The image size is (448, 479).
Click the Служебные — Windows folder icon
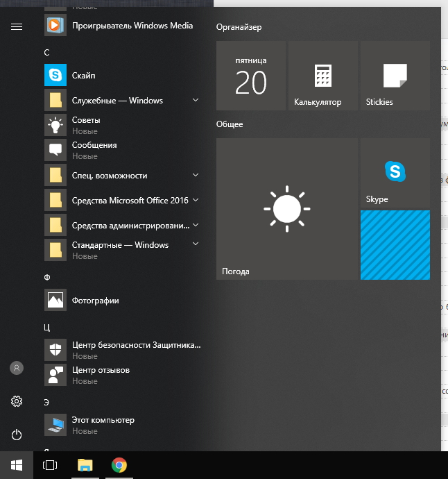[x=55, y=100]
